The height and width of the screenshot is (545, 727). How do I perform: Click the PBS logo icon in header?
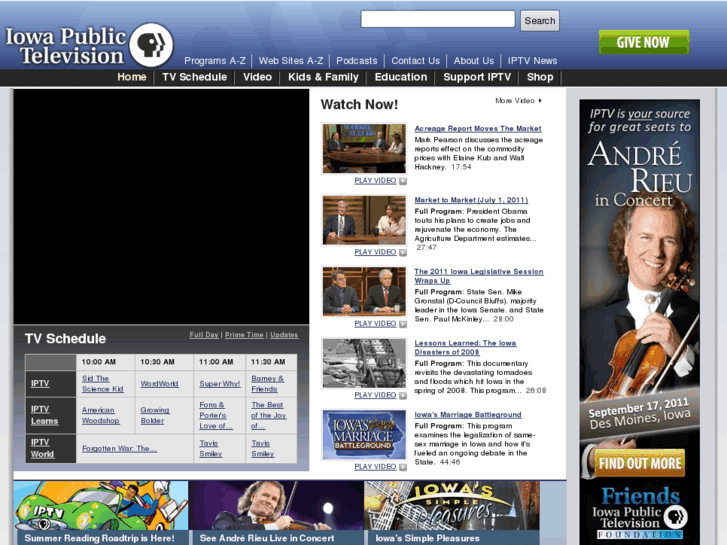click(151, 45)
